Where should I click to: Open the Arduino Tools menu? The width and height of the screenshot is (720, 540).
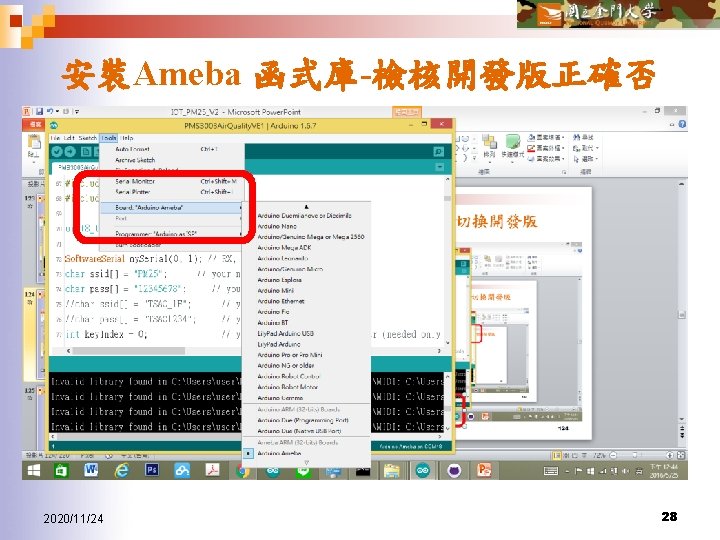[x=109, y=138]
